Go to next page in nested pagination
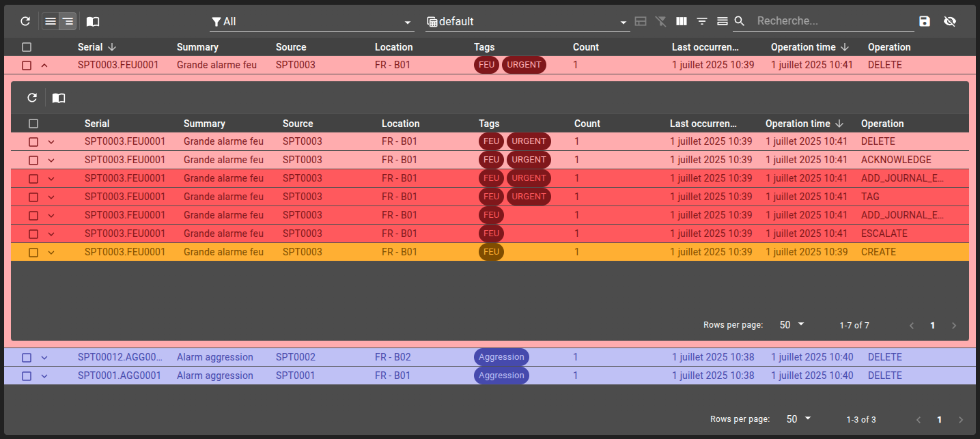This screenshot has height=439, width=980. [x=954, y=326]
